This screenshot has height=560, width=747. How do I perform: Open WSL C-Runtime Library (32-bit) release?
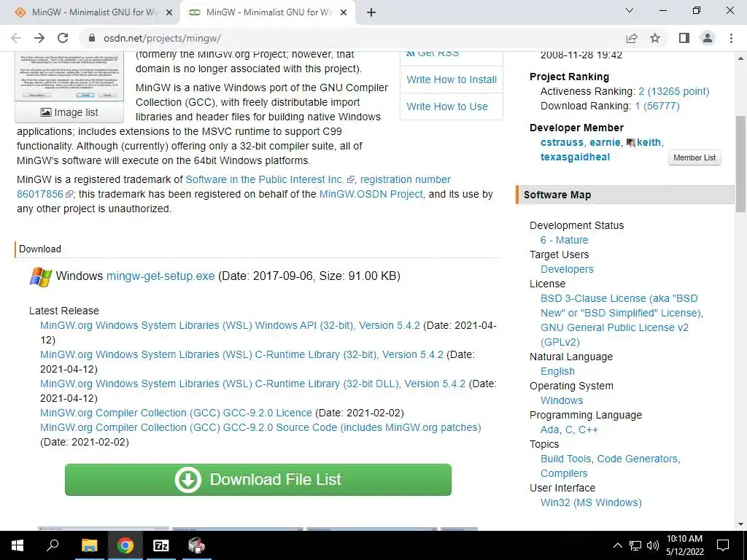point(241,355)
